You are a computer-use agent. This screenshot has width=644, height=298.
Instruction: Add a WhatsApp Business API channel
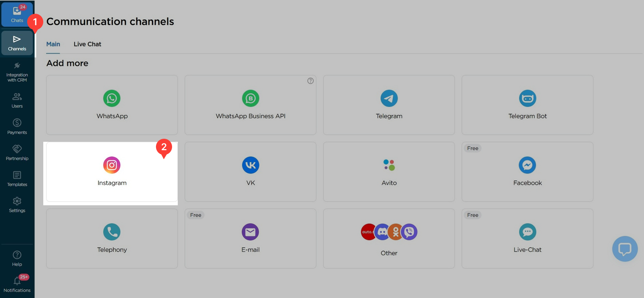tap(251, 105)
